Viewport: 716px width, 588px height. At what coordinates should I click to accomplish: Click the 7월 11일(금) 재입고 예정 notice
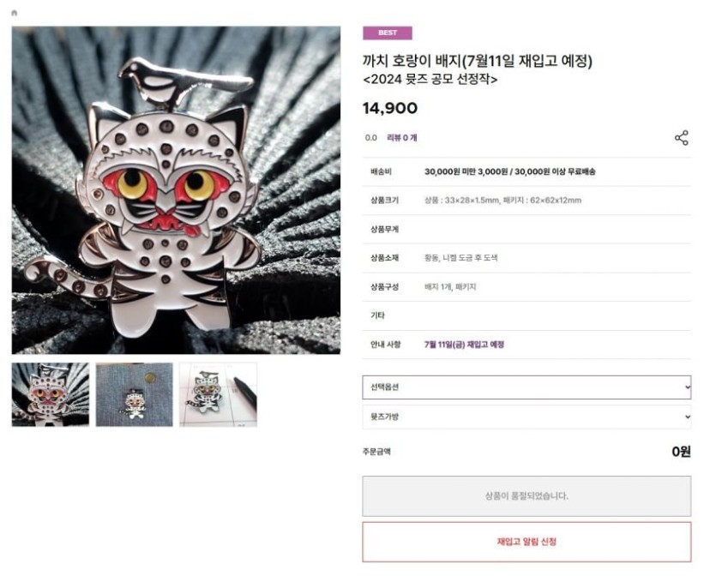pyautogui.click(x=464, y=345)
